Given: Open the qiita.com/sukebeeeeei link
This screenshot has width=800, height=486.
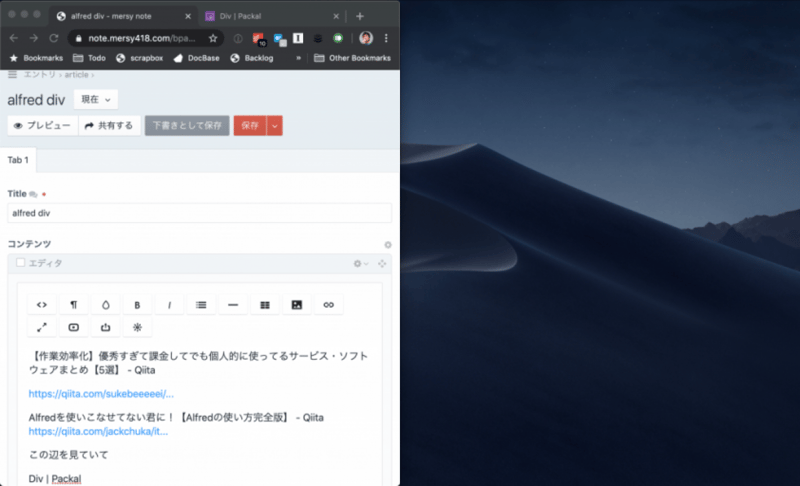Looking at the screenshot, I should 100,394.
